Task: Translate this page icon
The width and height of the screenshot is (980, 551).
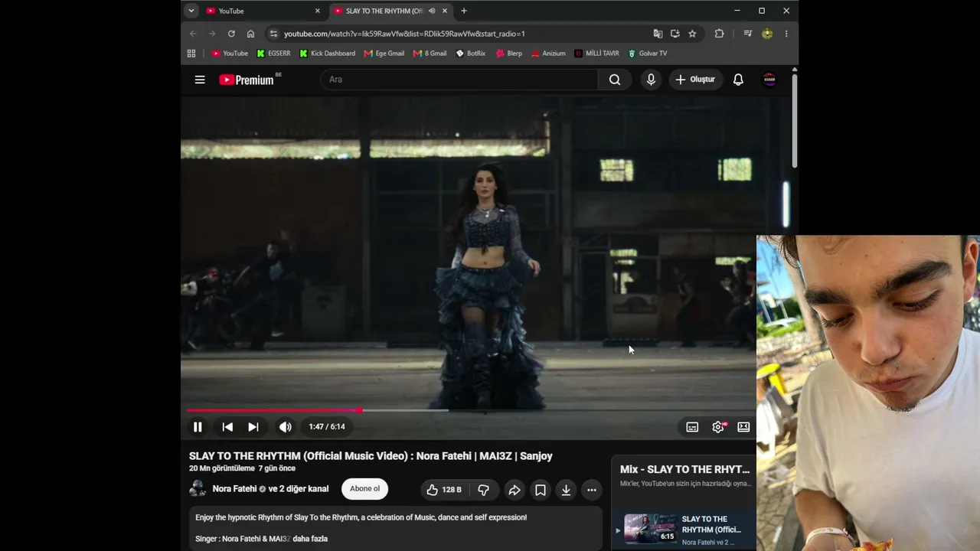Action: click(658, 34)
